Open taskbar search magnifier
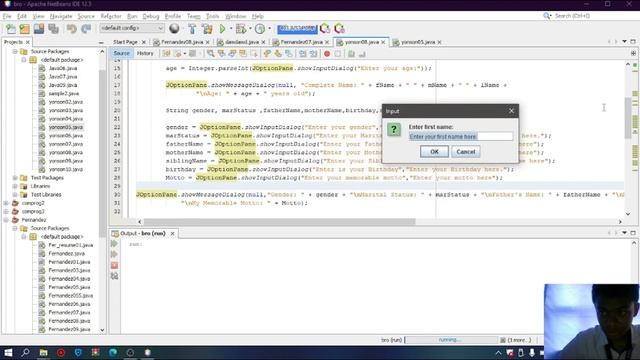Screen dimensions: 640x360 coord(25,352)
